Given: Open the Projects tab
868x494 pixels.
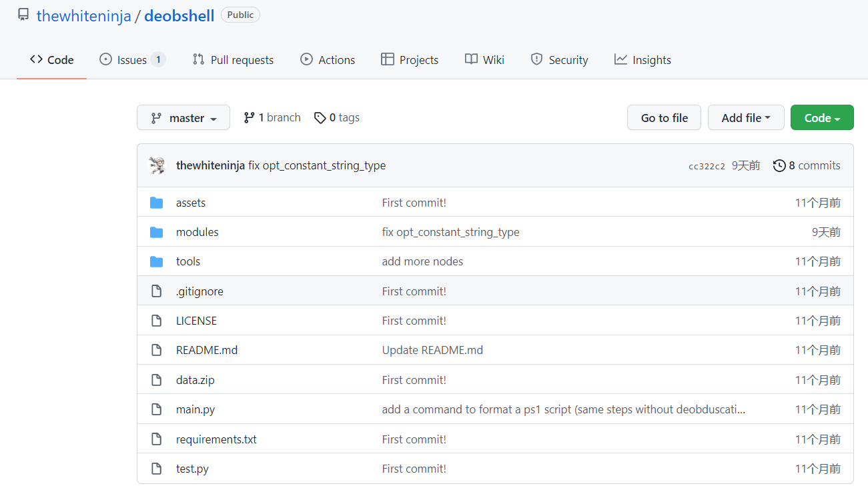Looking at the screenshot, I should click(x=410, y=60).
